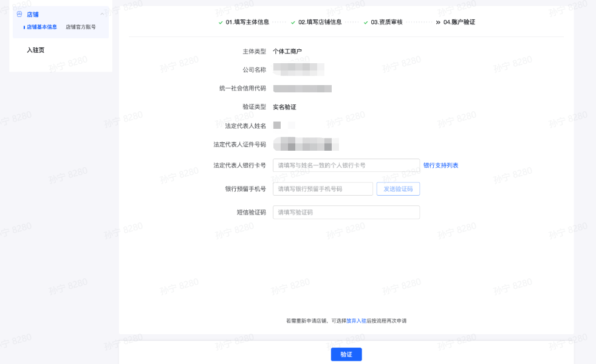This screenshot has height=364, width=596.
Task: Click the 主体类型 label
Action: pos(255,51)
